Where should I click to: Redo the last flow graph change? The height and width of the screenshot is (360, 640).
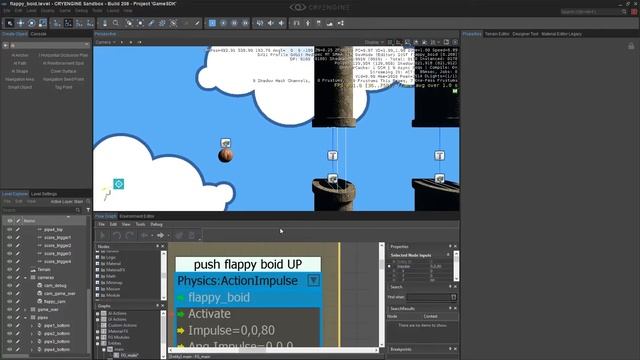click(x=130, y=235)
